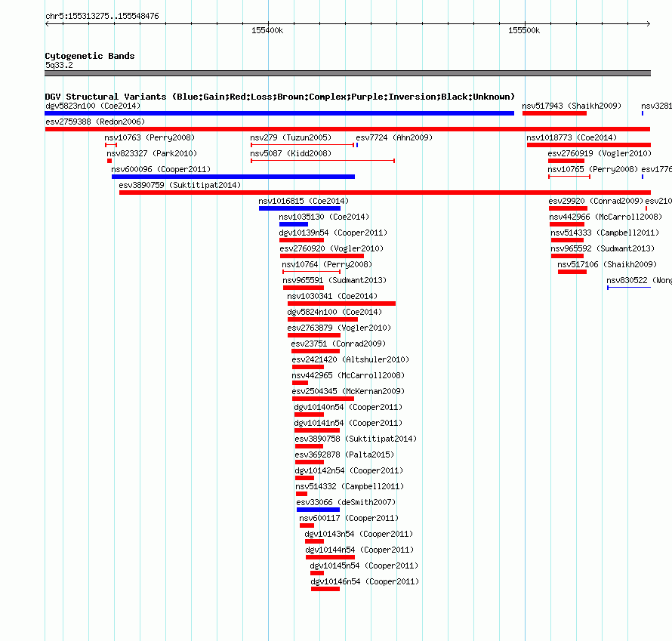Click nsv514332 (Campbell2011) label
This screenshot has height=641, width=672.
[350, 486]
